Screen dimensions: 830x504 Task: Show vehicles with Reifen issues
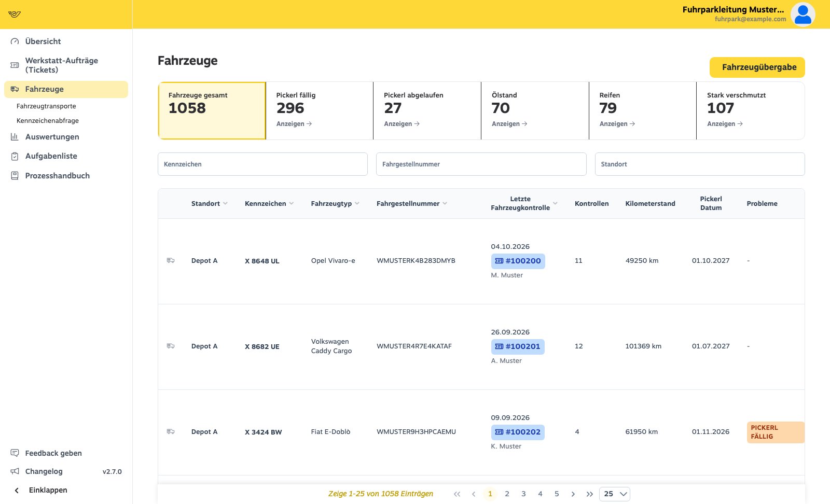pyautogui.click(x=617, y=124)
